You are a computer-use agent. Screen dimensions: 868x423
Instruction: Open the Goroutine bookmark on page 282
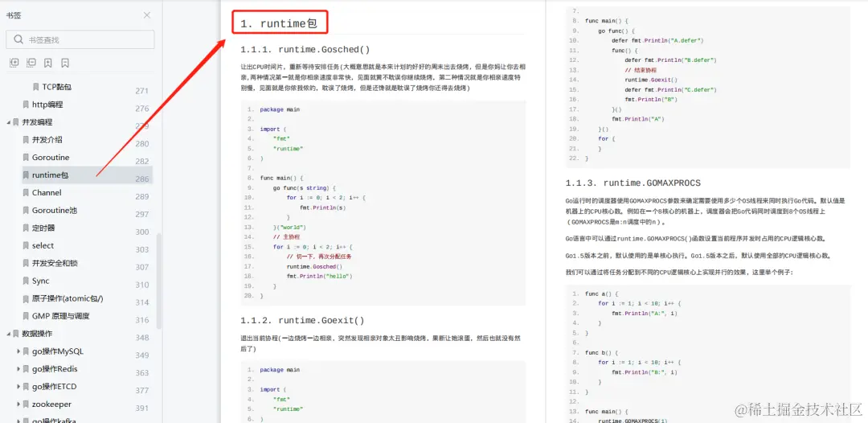click(51, 158)
